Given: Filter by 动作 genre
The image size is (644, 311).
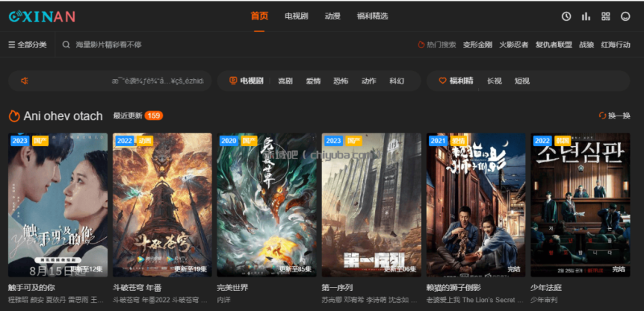Looking at the screenshot, I should pos(369,81).
